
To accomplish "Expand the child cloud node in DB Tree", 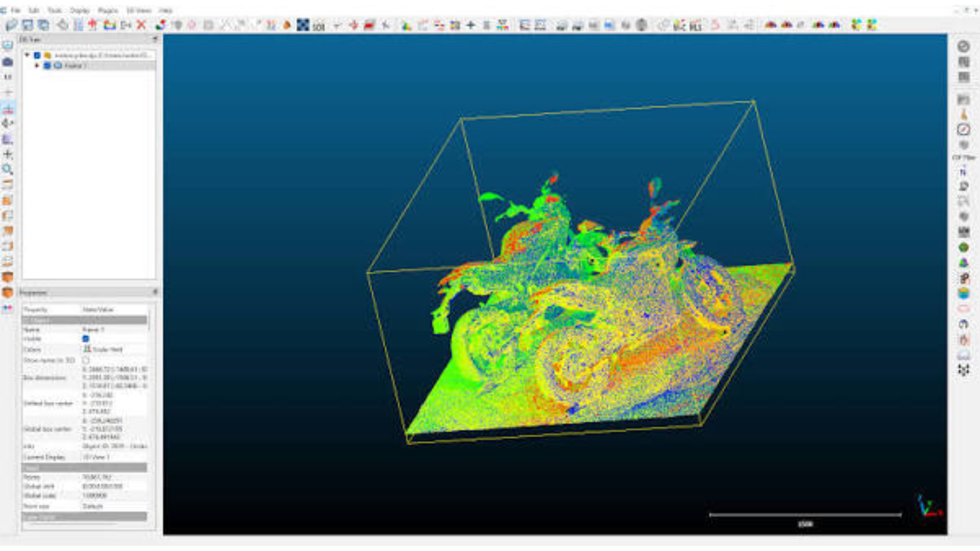I will [x=37, y=66].
